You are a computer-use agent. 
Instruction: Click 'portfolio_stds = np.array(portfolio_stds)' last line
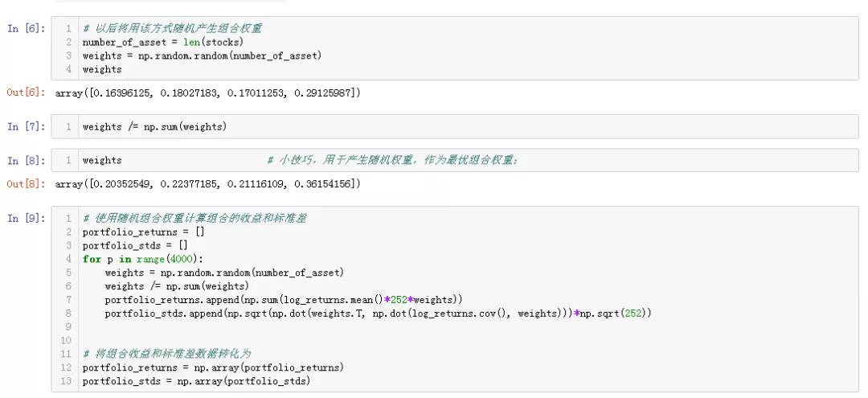[x=196, y=381]
